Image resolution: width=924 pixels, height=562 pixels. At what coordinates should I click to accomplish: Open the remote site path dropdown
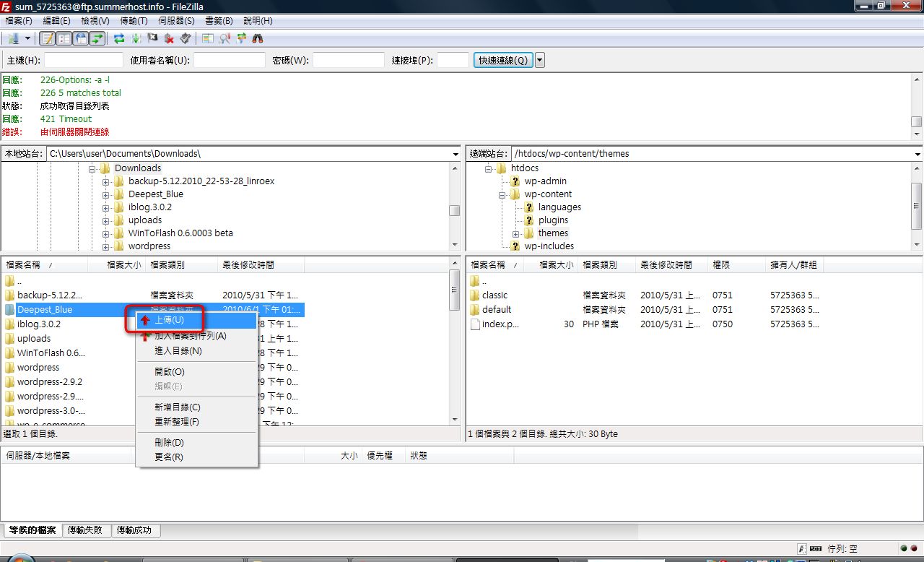click(x=918, y=154)
